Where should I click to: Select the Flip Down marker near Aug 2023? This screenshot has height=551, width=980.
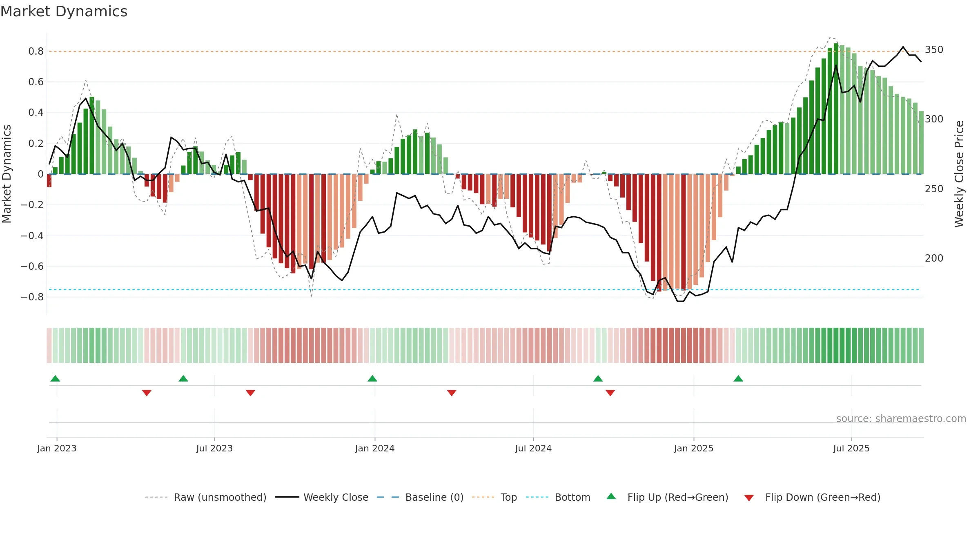tap(250, 393)
